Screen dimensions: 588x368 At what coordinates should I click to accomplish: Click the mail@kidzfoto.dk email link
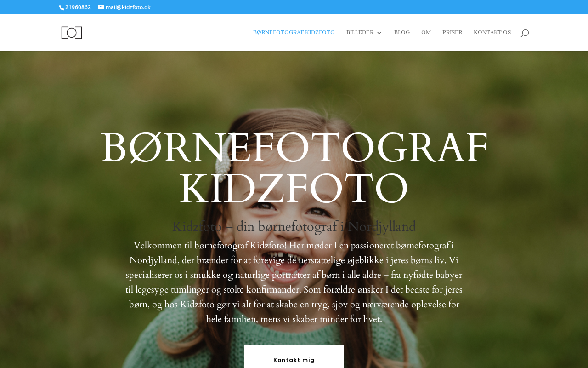tap(128, 7)
